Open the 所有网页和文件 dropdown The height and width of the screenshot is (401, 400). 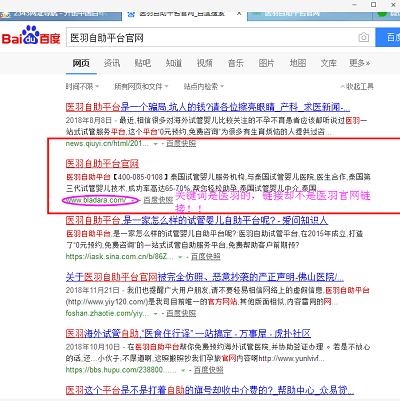[141, 87]
